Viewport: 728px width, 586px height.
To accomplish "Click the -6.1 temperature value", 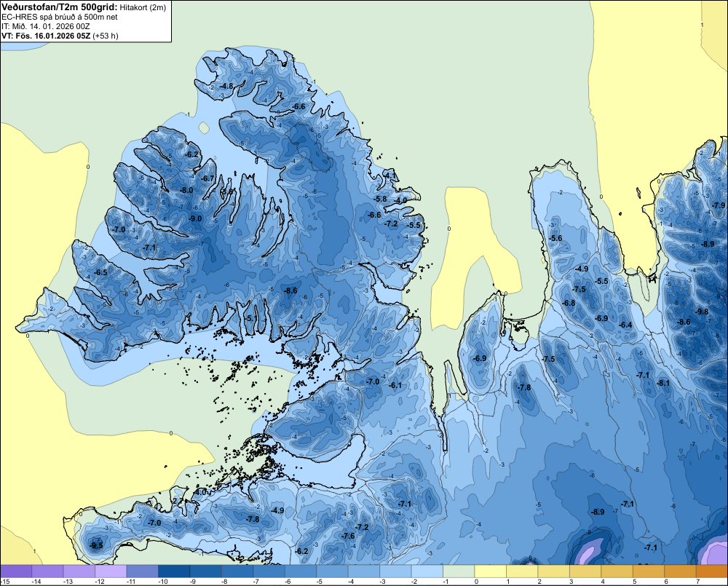I will [x=395, y=385].
